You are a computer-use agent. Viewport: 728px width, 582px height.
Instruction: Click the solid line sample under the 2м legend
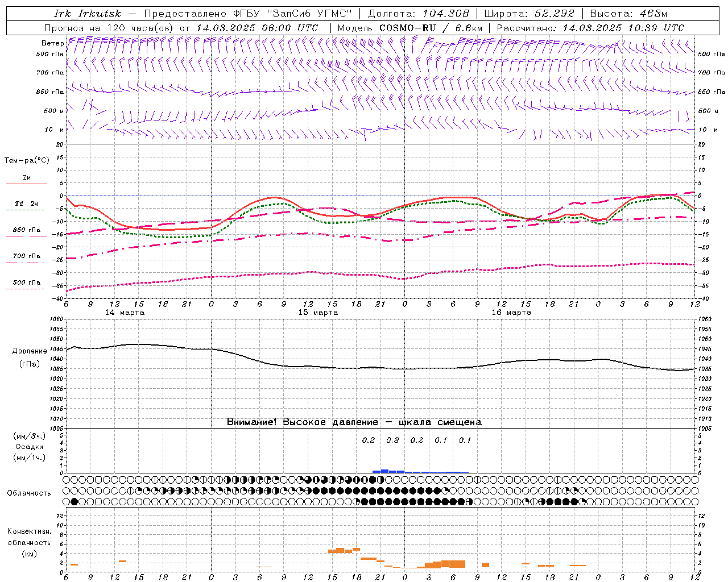click(26, 184)
